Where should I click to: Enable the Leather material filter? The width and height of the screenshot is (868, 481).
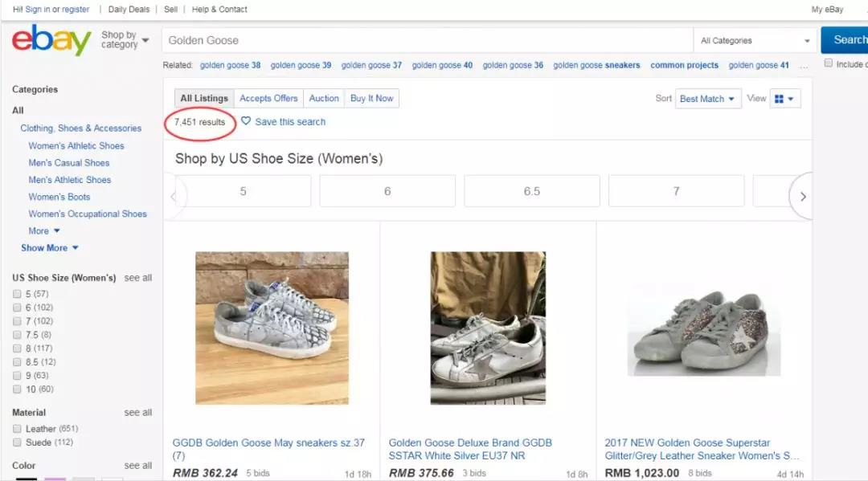point(17,429)
